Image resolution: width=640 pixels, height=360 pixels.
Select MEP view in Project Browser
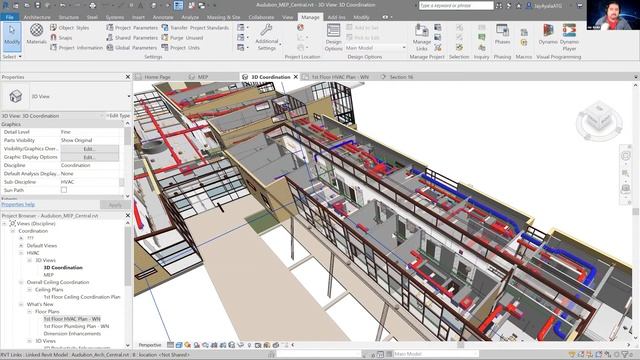pos(49,275)
